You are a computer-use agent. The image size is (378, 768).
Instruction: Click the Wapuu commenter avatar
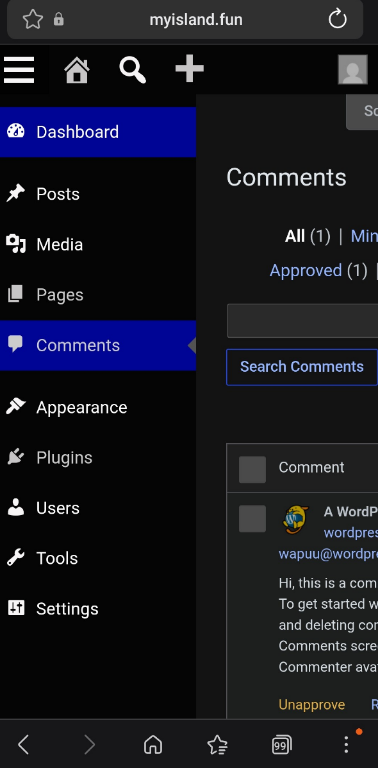pyautogui.click(x=296, y=520)
